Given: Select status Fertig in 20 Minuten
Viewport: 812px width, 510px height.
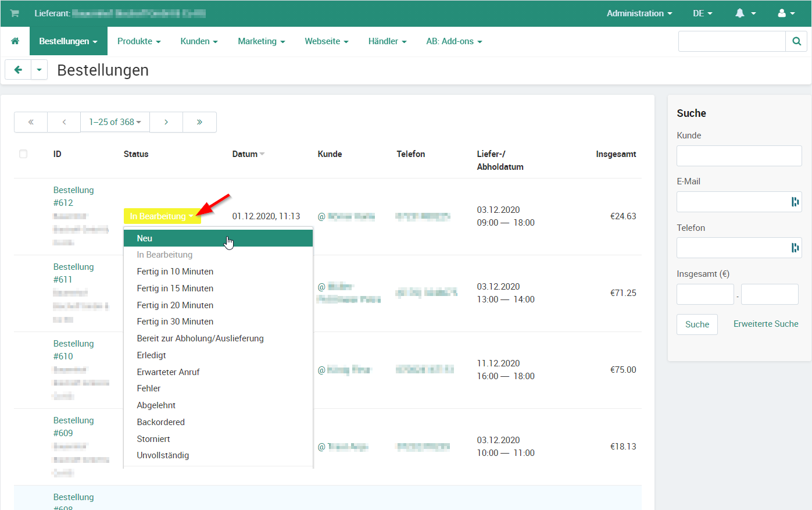Looking at the screenshot, I should click(219, 305).
